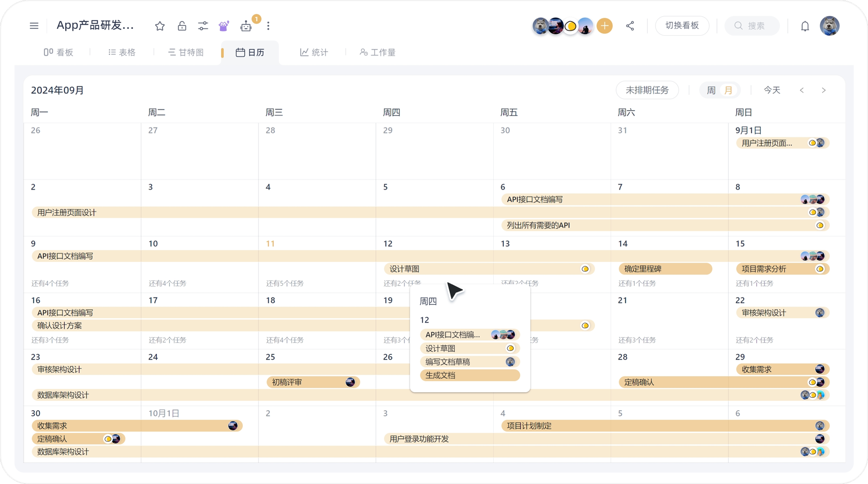The height and width of the screenshot is (484, 868).
Task: Click the robot automation icon with badge
Action: coord(246,26)
